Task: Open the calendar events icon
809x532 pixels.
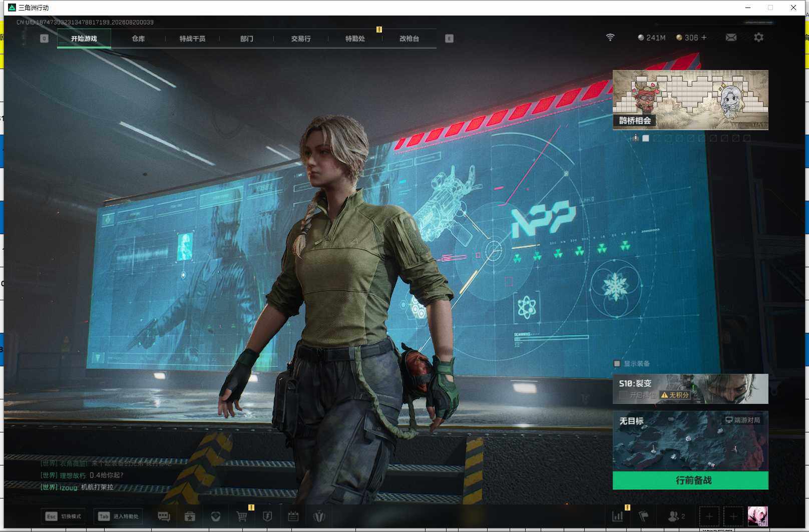Action: pos(293,516)
